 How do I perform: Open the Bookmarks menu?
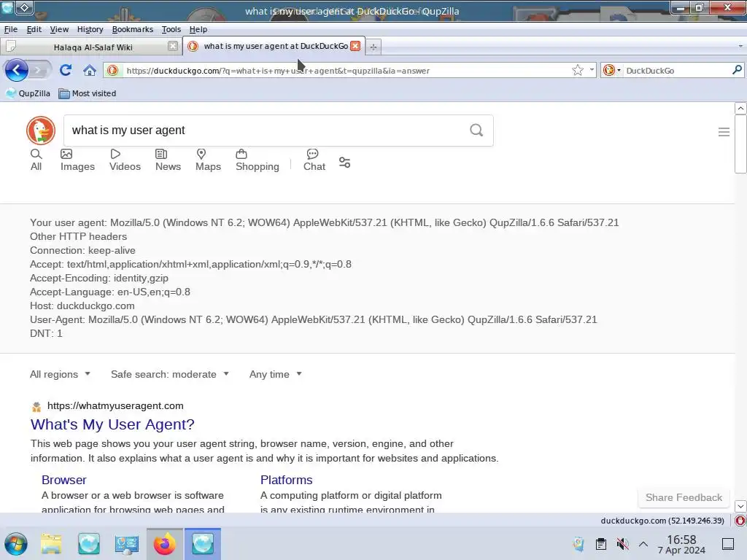tap(133, 29)
